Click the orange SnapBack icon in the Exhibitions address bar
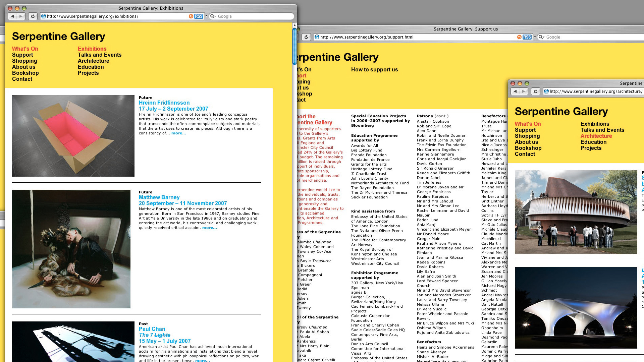This screenshot has height=362, width=644. tap(191, 16)
